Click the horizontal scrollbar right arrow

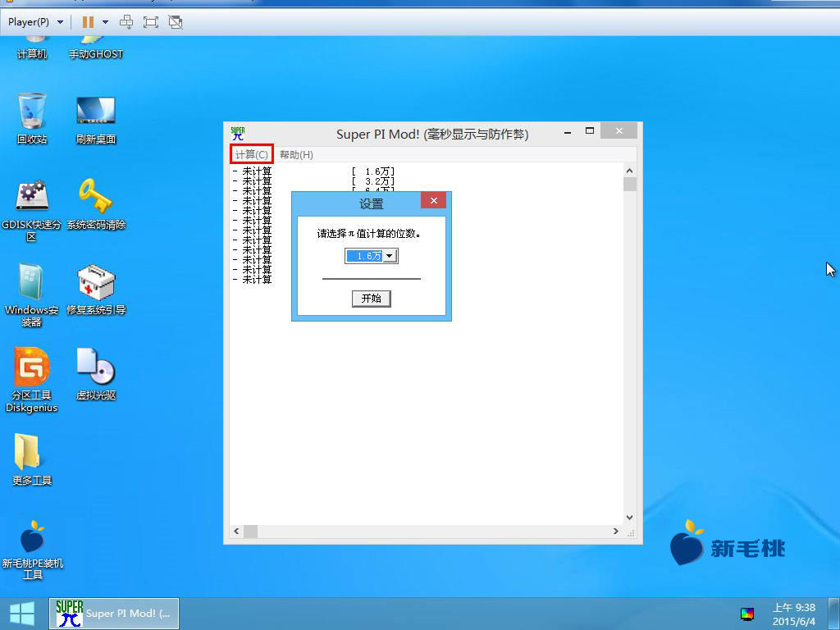coord(616,531)
